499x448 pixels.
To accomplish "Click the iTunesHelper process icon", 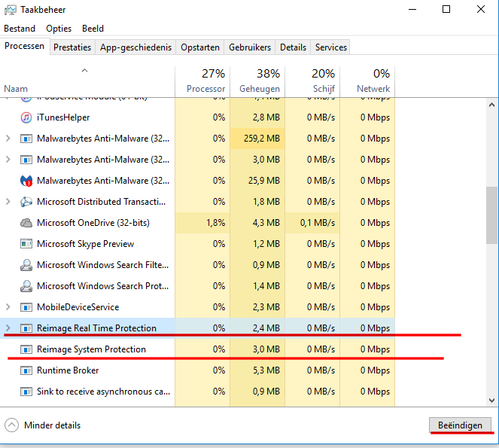I will [26, 117].
